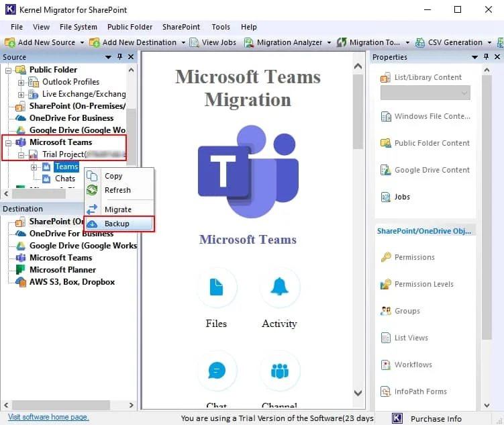The image size is (504, 425).
Task: Click the Activity bell icon
Action: [x=280, y=287]
